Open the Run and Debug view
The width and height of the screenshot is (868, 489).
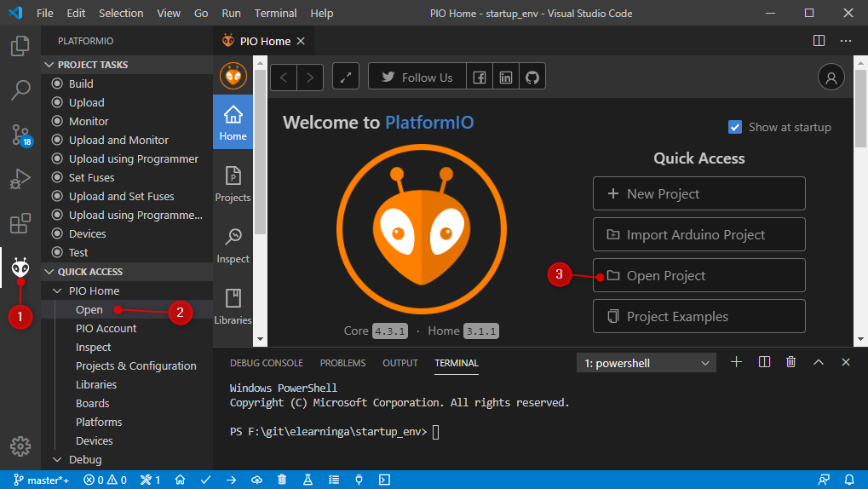(20, 179)
